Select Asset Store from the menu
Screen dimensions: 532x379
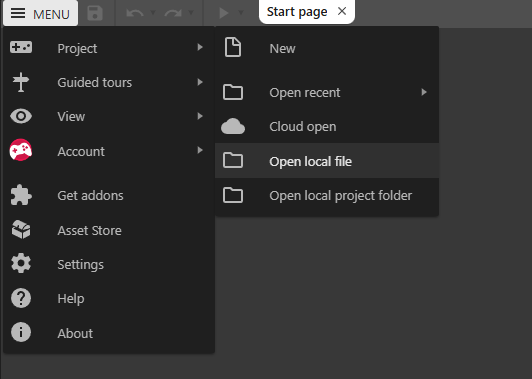109,230
